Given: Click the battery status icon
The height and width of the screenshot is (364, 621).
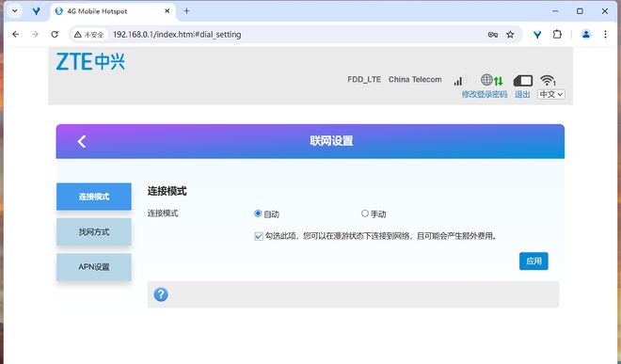Looking at the screenshot, I should pos(523,81).
